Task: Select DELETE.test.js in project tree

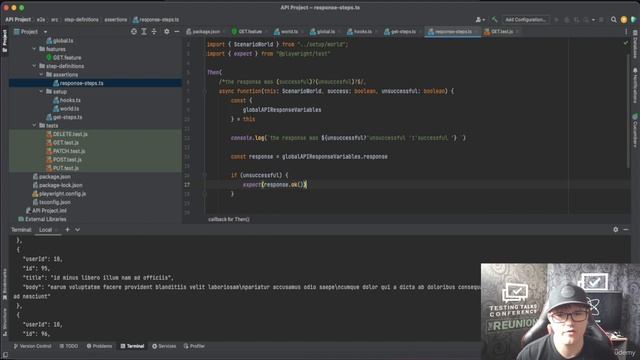Action: [70, 134]
